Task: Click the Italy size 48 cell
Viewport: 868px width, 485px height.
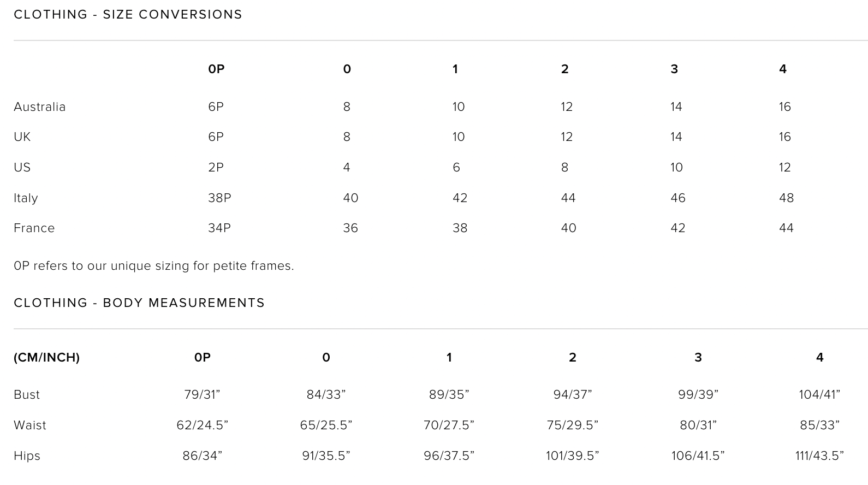Action: [x=786, y=198]
